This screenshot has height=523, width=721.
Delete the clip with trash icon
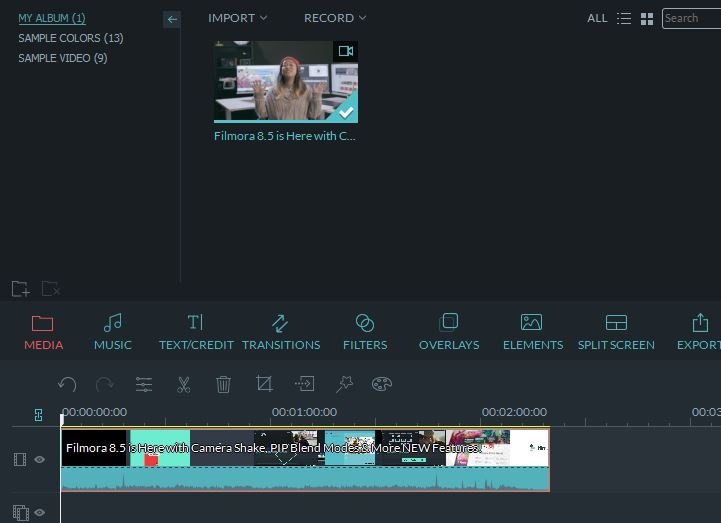(223, 384)
